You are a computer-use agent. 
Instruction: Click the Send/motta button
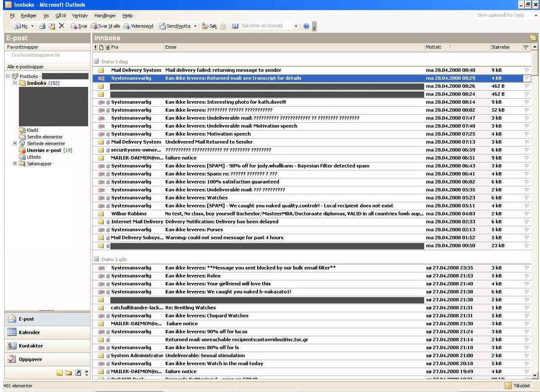pyautogui.click(x=175, y=26)
